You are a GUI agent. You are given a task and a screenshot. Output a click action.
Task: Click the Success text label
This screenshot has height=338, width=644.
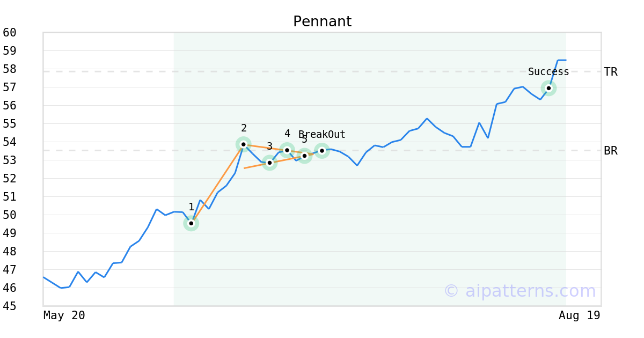[548, 72]
